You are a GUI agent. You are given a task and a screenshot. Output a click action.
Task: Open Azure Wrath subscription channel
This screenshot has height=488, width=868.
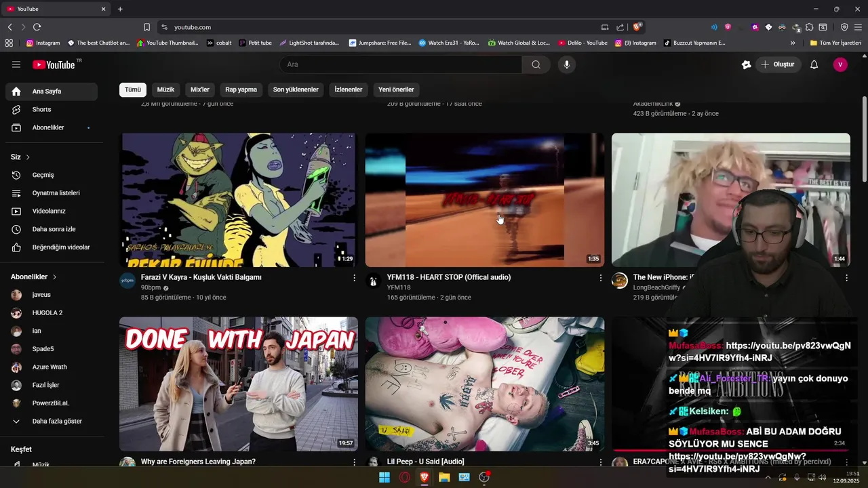52,367
